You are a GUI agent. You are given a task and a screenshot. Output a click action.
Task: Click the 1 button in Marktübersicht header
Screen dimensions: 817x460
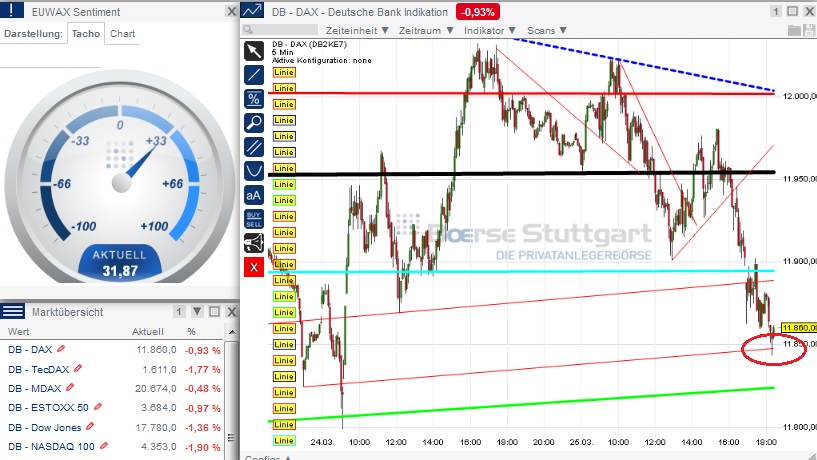[179, 312]
